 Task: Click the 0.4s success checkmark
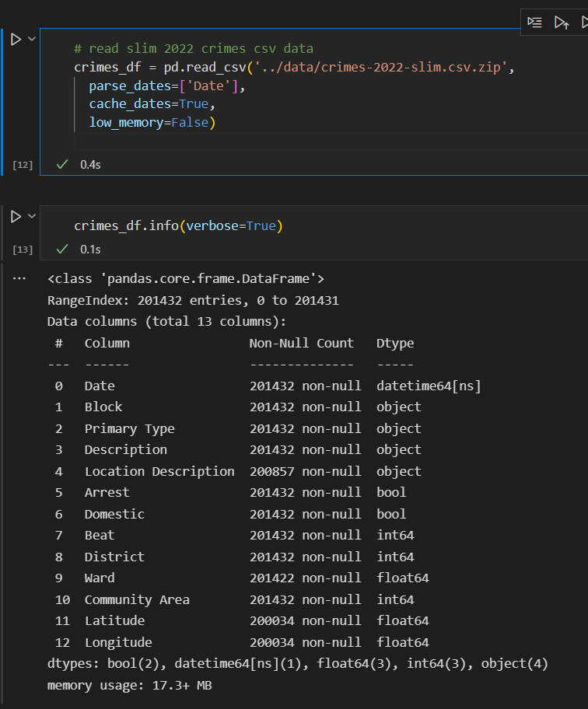63,165
